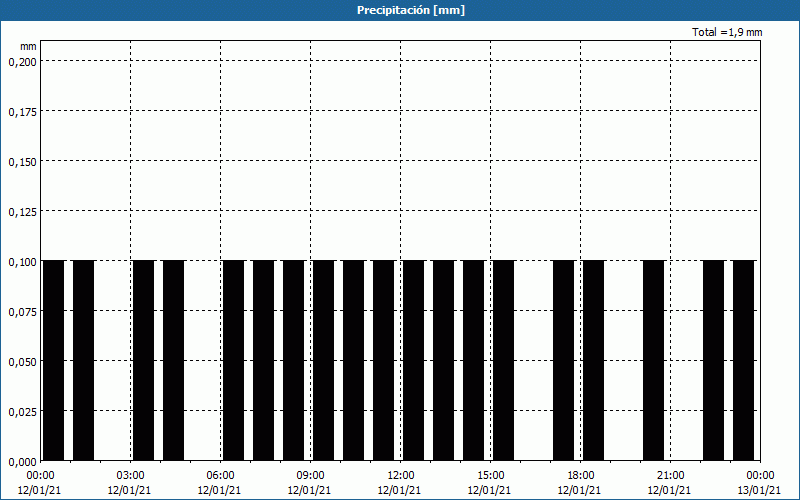Click the 0,050 y-axis value

click(x=22, y=362)
